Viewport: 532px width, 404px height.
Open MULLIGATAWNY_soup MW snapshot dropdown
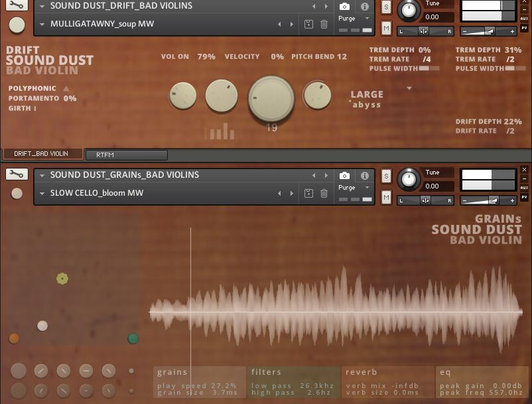click(x=42, y=24)
